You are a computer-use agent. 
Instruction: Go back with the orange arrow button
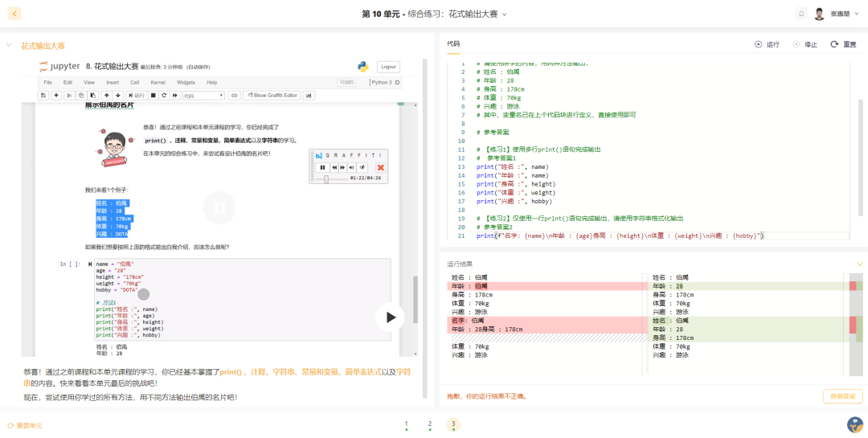click(14, 14)
